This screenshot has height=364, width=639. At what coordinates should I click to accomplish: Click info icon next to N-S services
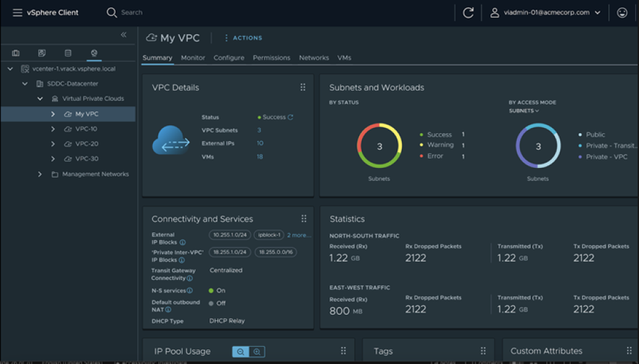190,291
